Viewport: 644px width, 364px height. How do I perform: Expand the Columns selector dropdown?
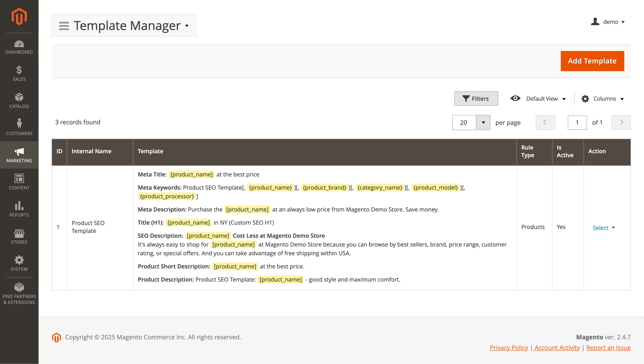coord(603,98)
